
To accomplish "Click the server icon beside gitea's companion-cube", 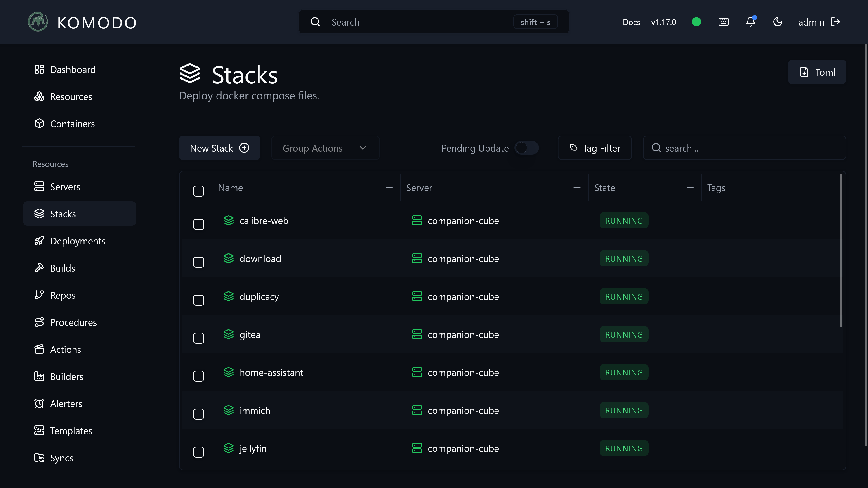I will (417, 334).
